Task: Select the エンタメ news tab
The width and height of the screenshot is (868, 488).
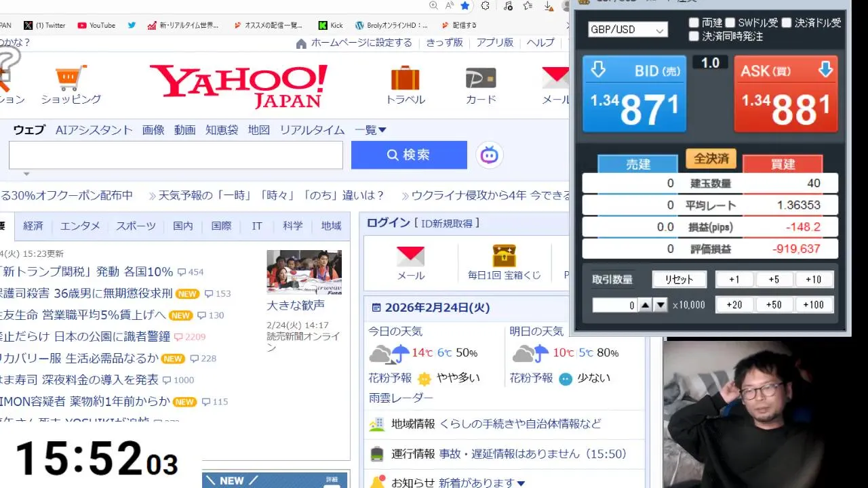Action: [x=80, y=226]
